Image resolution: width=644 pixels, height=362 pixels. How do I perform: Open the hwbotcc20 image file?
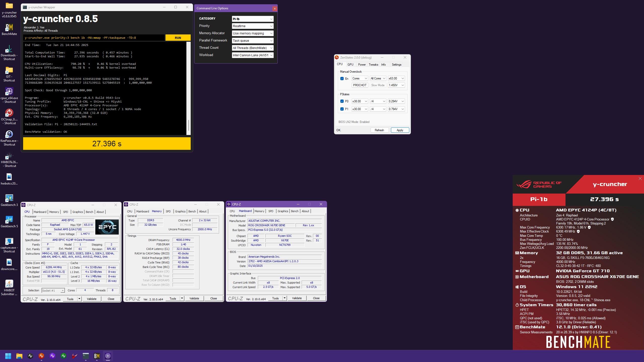[9, 179]
